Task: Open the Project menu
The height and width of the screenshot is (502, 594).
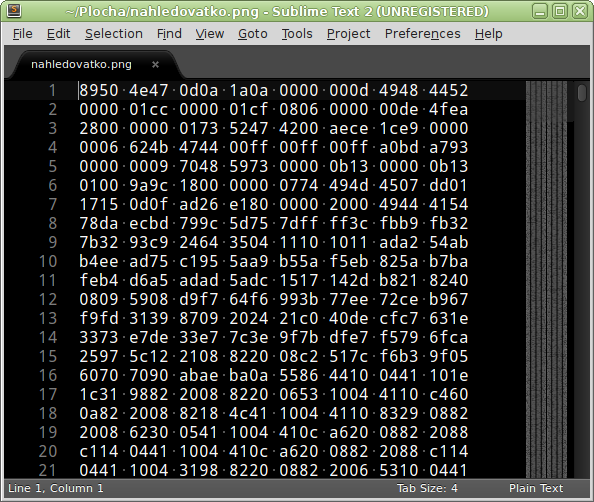Action: (x=349, y=34)
